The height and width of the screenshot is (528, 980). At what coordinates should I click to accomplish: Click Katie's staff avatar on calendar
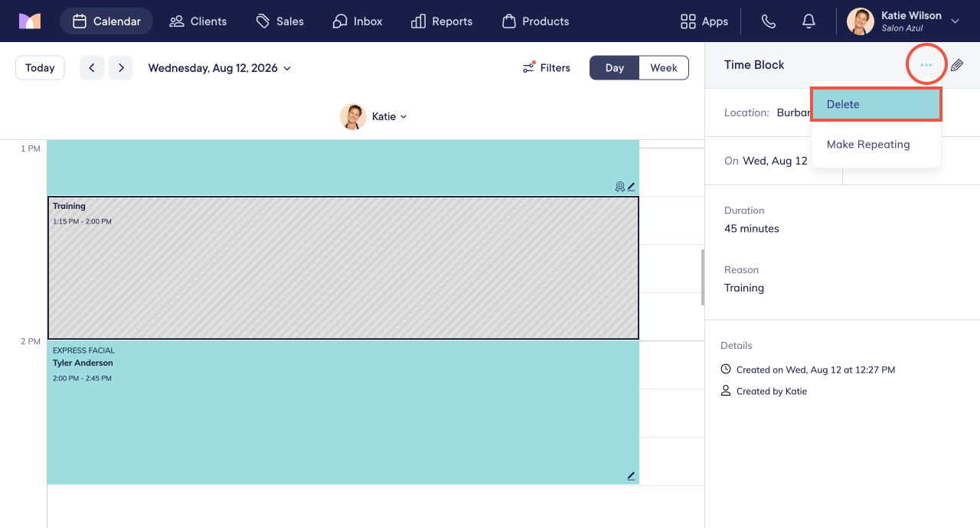[353, 116]
